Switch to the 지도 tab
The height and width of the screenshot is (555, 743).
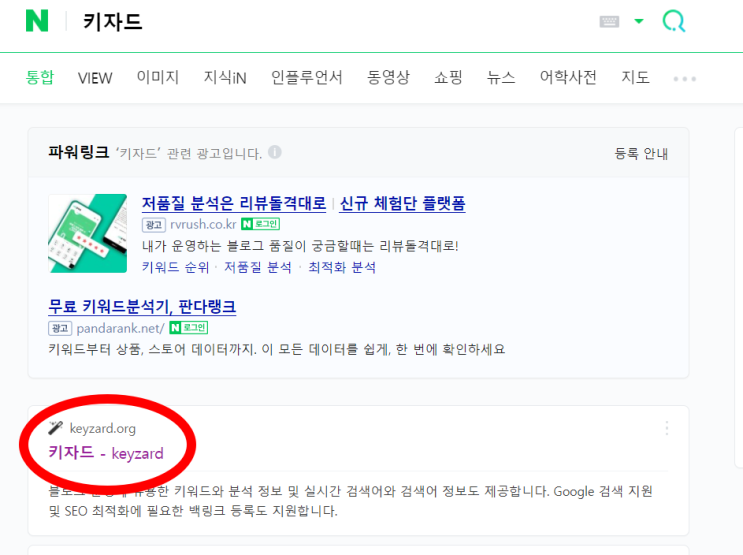point(635,77)
